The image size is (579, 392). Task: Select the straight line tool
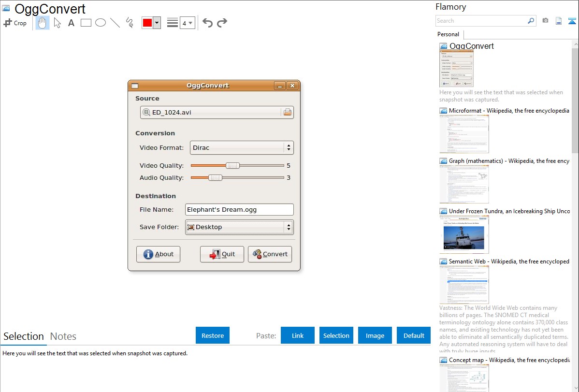pyautogui.click(x=115, y=23)
